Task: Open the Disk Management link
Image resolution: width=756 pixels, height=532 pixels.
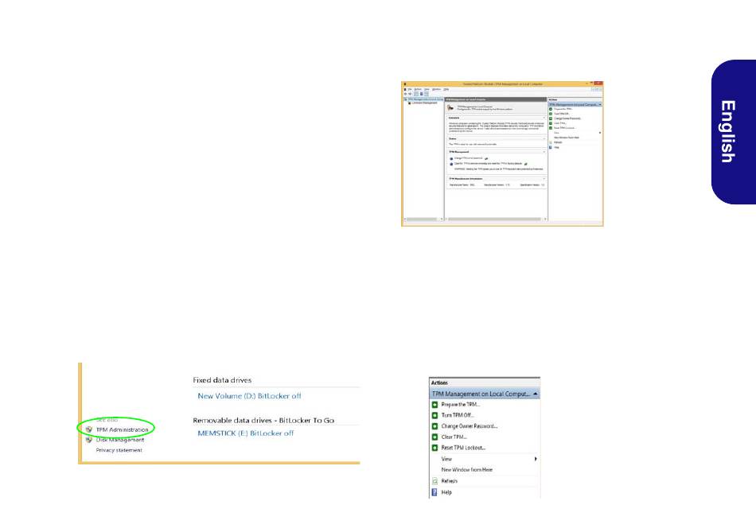Action: coord(120,440)
